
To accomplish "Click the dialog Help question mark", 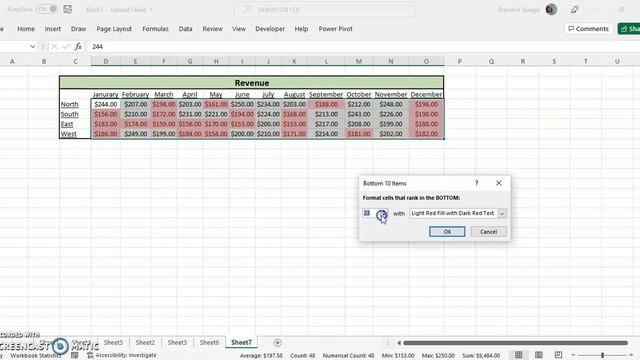I will (476, 183).
